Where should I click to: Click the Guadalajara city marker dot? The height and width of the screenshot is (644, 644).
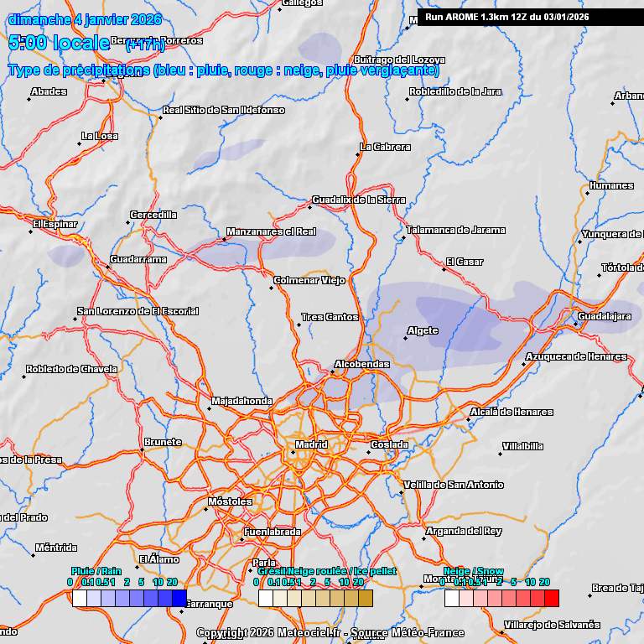coord(574,325)
